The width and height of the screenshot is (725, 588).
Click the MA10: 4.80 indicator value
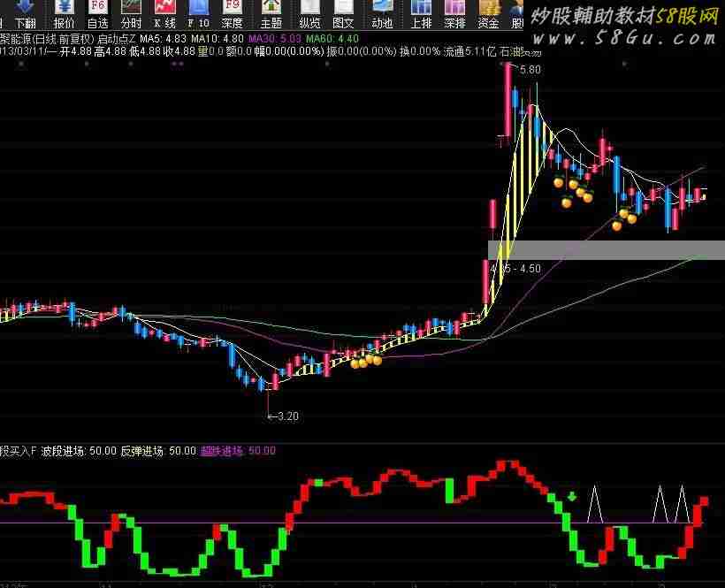[x=217, y=39]
